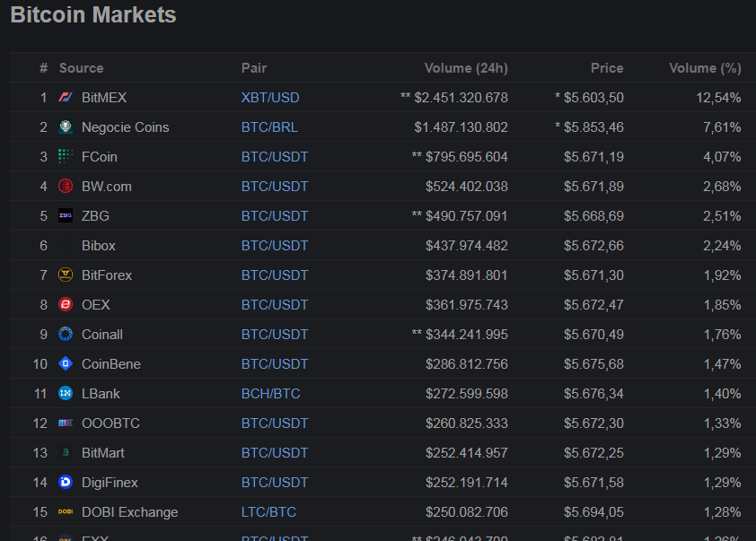
Task: Click the red BW.com logo icon
Action: click(66, 186)
